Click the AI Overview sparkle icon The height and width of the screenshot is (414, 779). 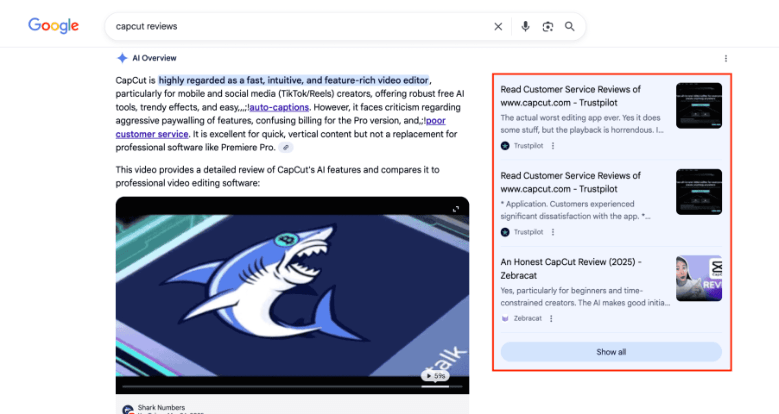(121, 58)
